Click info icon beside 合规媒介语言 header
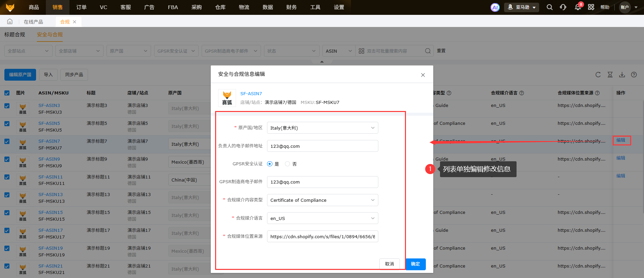 tap(522, 93)
